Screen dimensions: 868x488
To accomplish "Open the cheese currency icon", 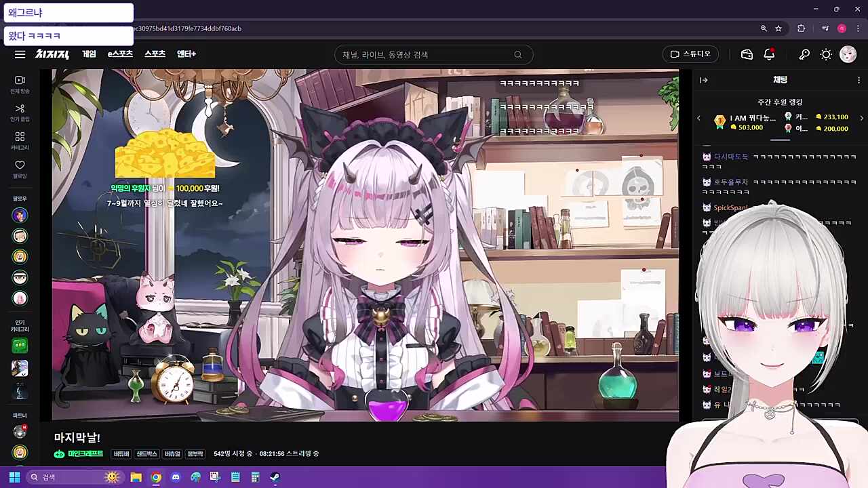I will (747, 54).
